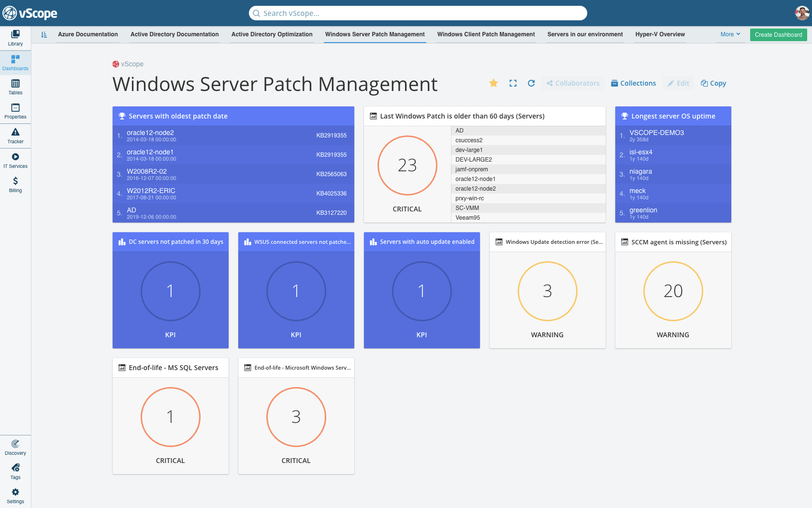The image size is (812, 508).
Task: Switch to Hyper-V Overview tab
Action: [x=660, y=34]
